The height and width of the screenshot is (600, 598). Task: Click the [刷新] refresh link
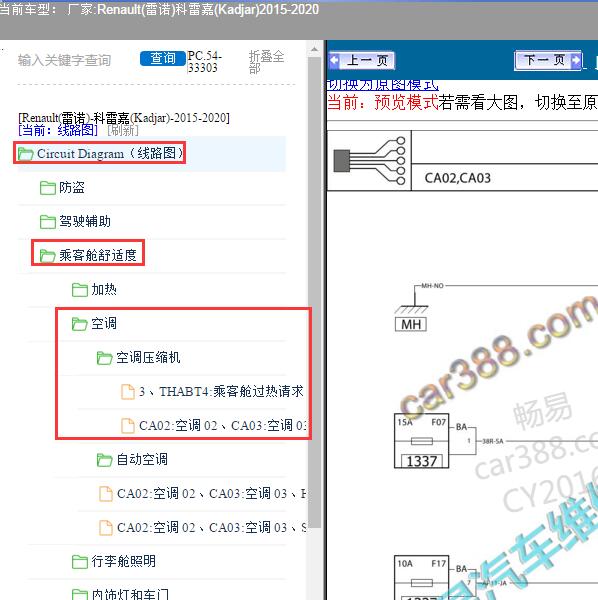pyautogui.click(x=123, y=130)
